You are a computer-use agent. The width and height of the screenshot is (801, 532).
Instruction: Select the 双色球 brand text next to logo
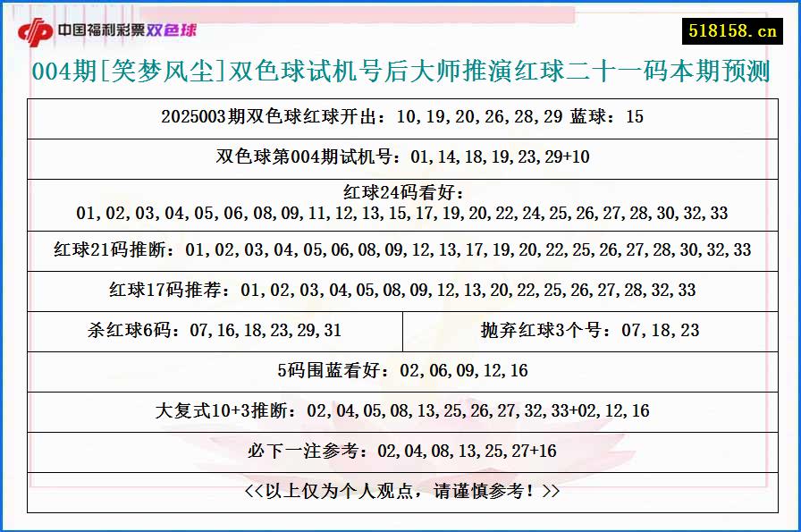click(x=170, y=30)
